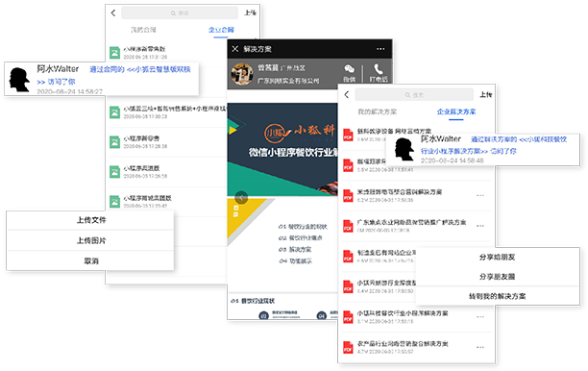Screen dimensions: 588x371
Task: Tap 取消 to dismiss upload sheet
Action: tap(90, 260)
